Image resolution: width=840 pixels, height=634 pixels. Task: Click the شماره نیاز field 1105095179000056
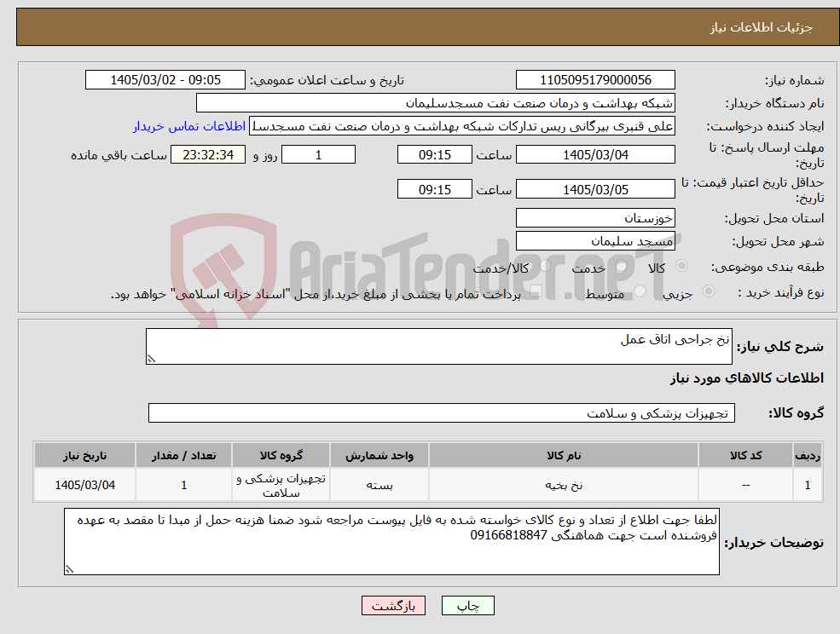click(x=595, y=80)
